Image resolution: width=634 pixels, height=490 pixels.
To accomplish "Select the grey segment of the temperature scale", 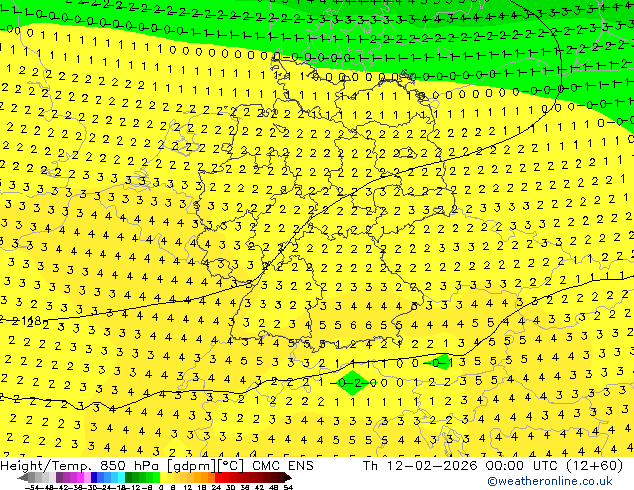I will click(38, 477).
